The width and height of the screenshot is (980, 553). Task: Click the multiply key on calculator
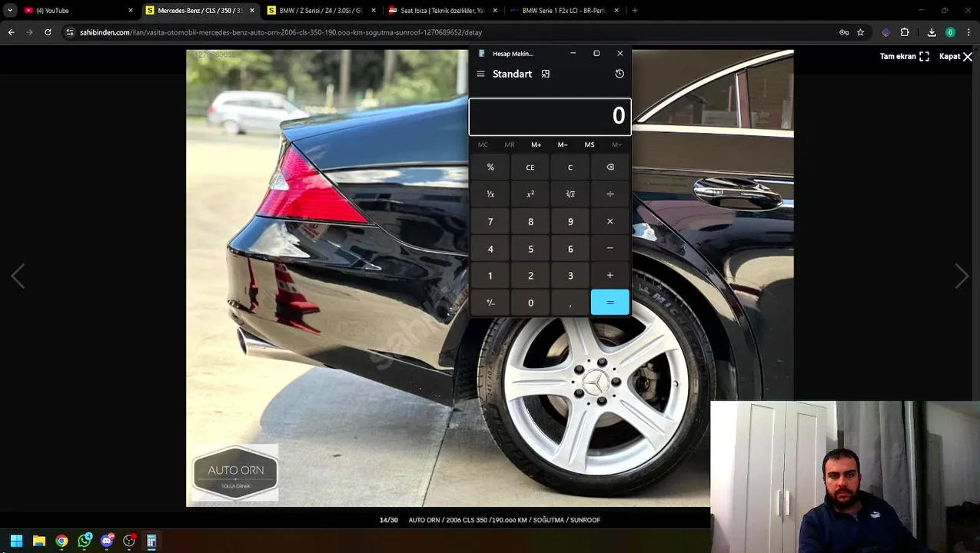(610, 221)
